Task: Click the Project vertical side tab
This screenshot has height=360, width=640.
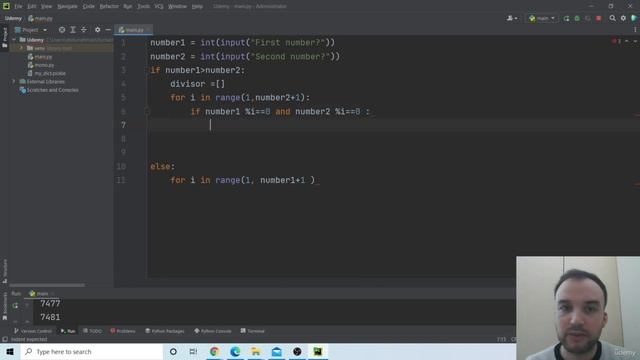Action: click(x=5, y=38)
